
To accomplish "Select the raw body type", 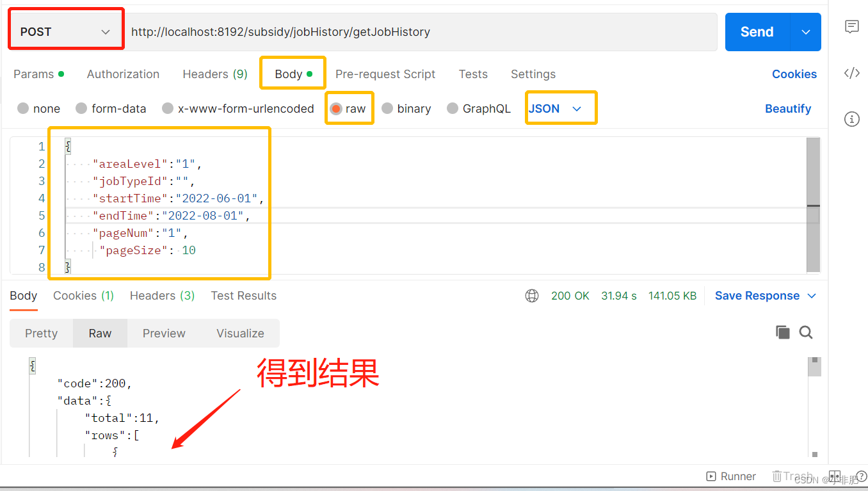I will [x=348, y=109].
